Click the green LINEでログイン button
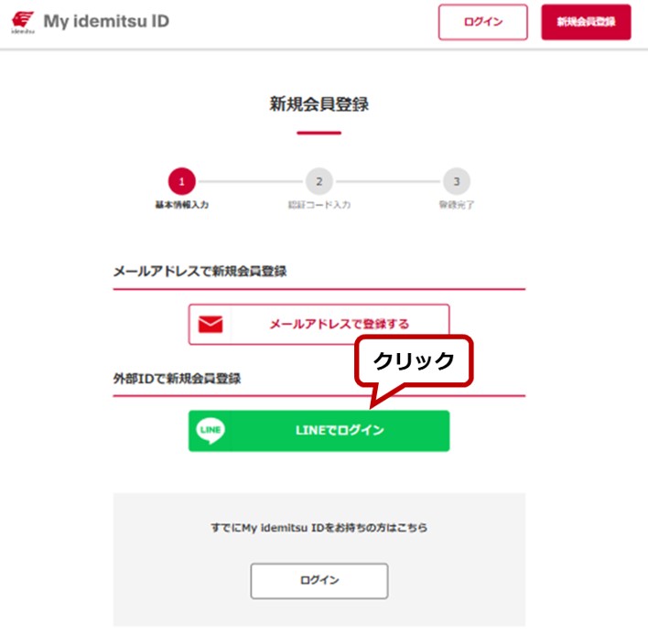This screenshot has width=648, height=644. pos(319,431)
